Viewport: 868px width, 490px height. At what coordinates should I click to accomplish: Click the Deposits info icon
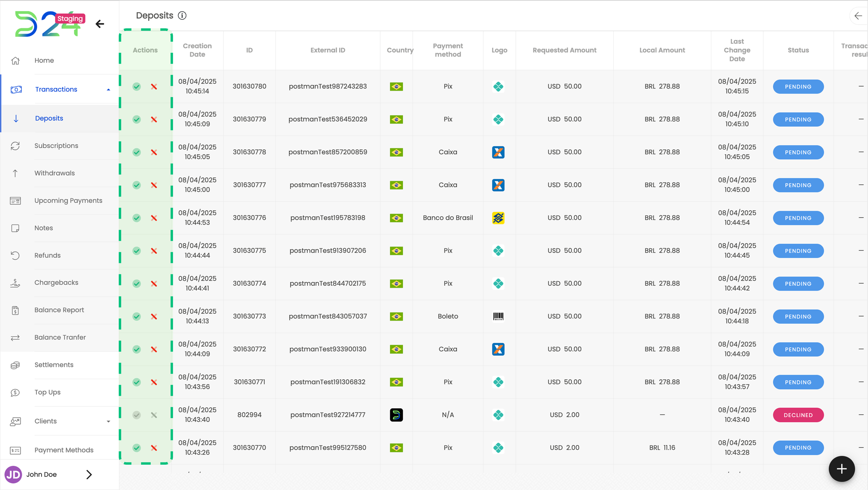tap(182, 15)
